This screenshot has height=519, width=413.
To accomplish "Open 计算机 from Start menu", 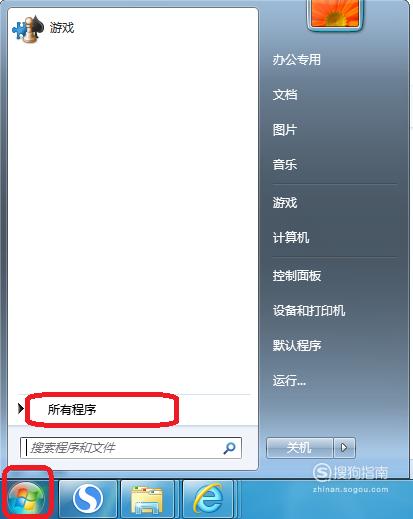I will [x=291, y=238].
